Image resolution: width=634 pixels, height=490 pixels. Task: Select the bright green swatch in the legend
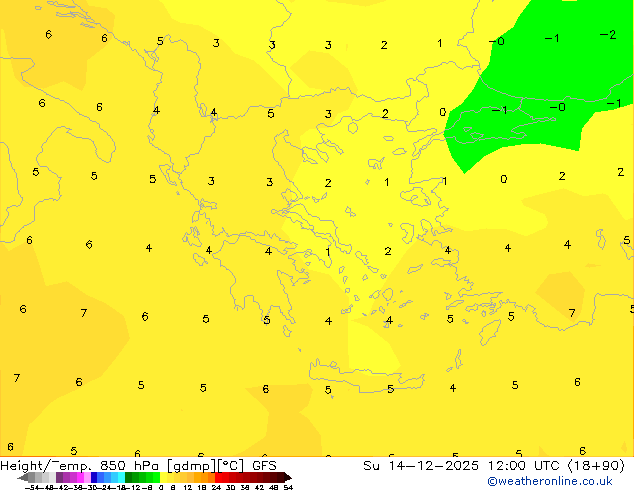151,478
